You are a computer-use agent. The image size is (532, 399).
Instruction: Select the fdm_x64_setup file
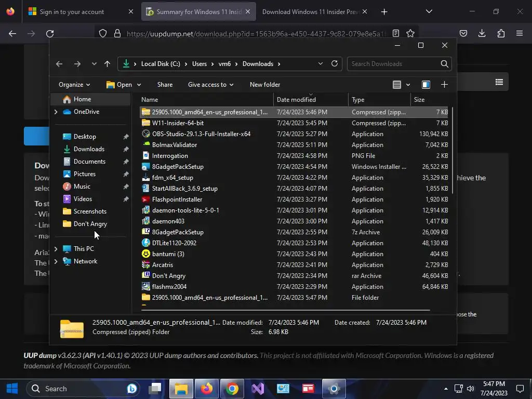295,178
